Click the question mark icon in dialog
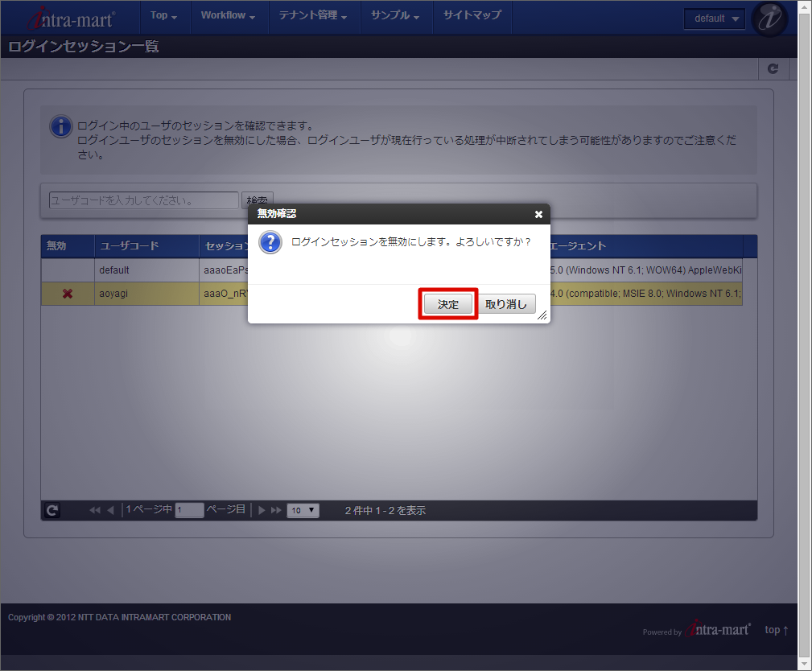 pos(270,242)
